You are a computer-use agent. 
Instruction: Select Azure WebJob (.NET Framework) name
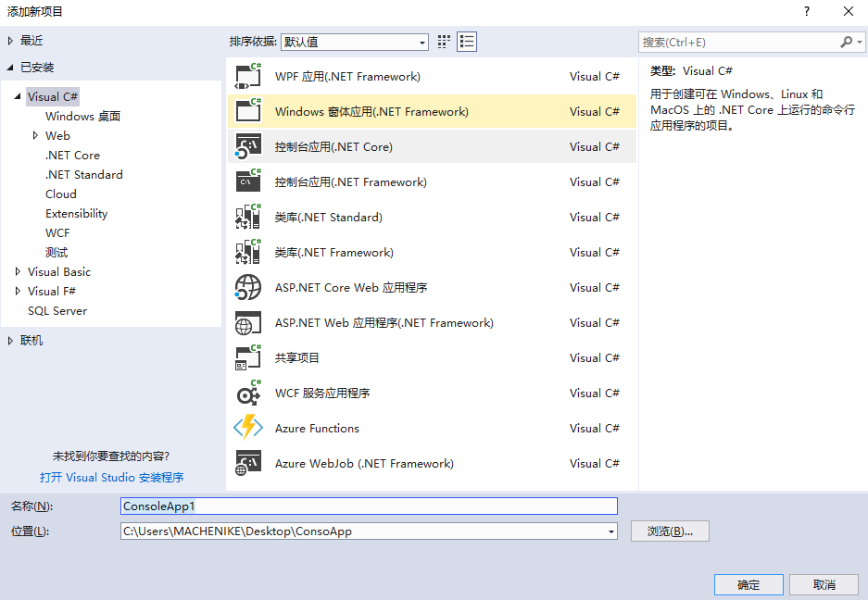[x=364, y=463]
